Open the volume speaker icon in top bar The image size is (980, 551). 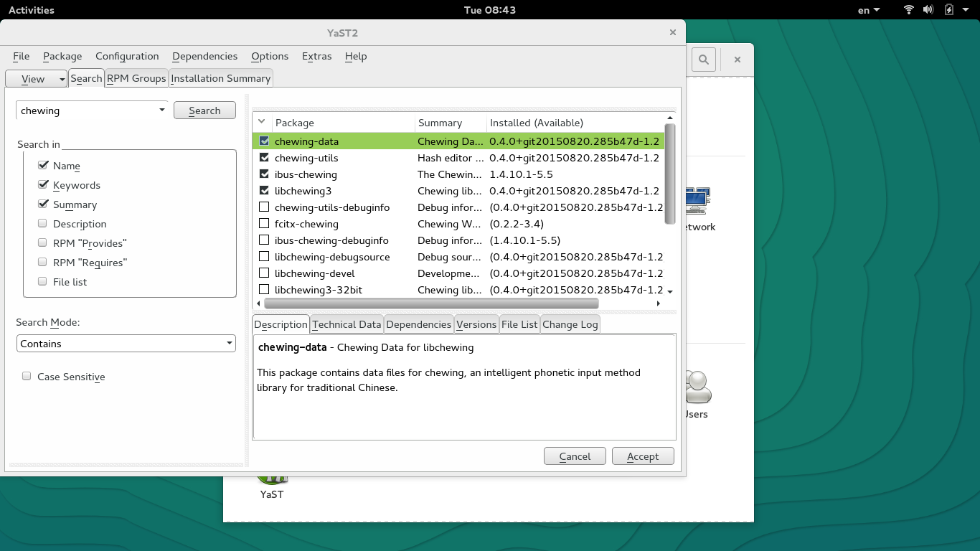pos(928,10)
